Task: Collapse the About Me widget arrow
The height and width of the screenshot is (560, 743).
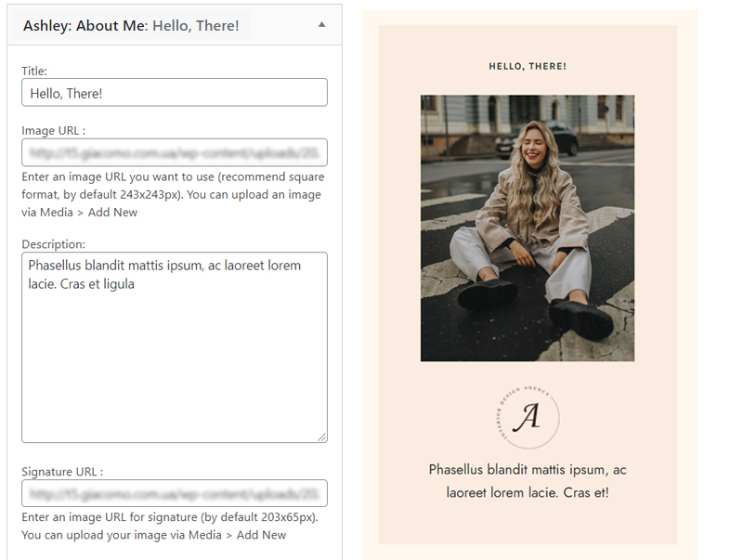Action: (321, 26)
